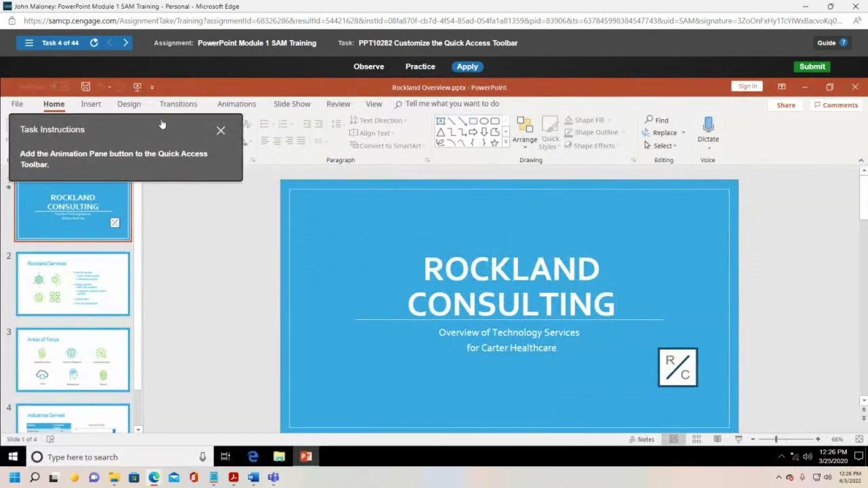Click the reset task refresh icon

point(94,43)
